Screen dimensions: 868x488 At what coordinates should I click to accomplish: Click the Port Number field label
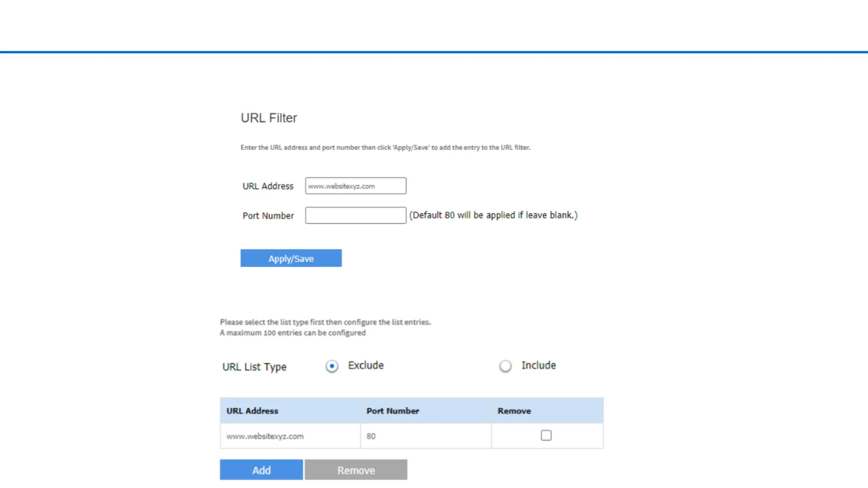tap(268, 216)
